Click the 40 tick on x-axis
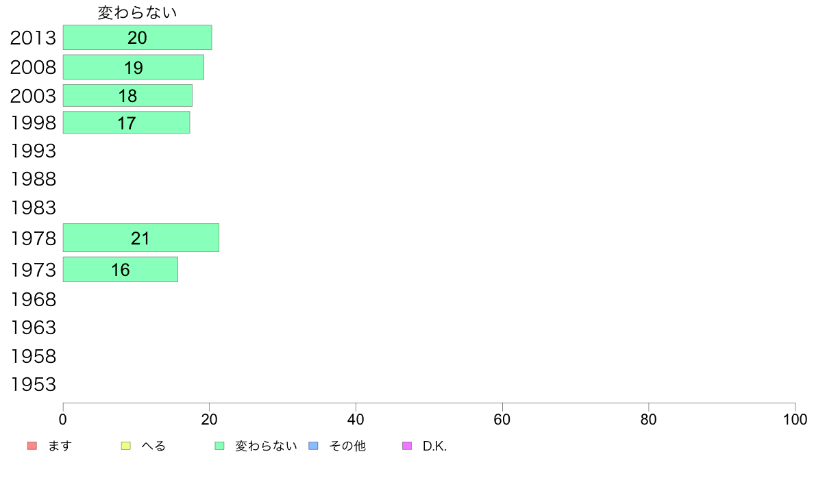 pos(356,419)
